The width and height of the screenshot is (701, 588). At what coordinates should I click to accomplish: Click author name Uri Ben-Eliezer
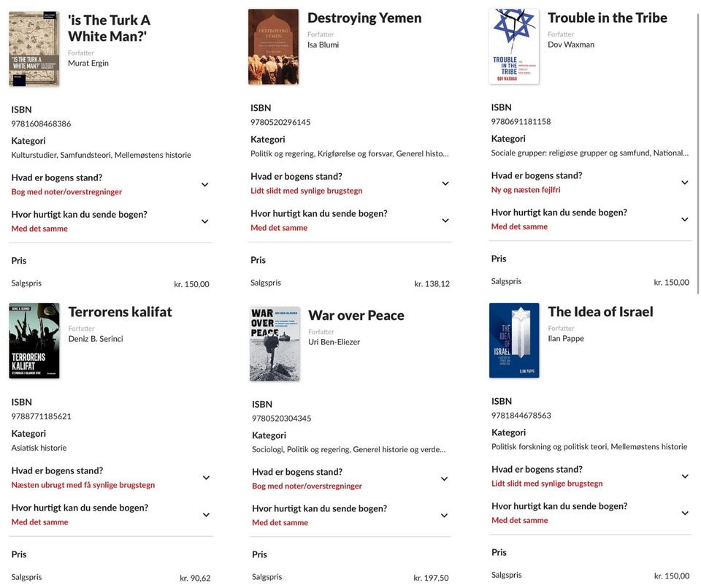click(x=334, y=342)
